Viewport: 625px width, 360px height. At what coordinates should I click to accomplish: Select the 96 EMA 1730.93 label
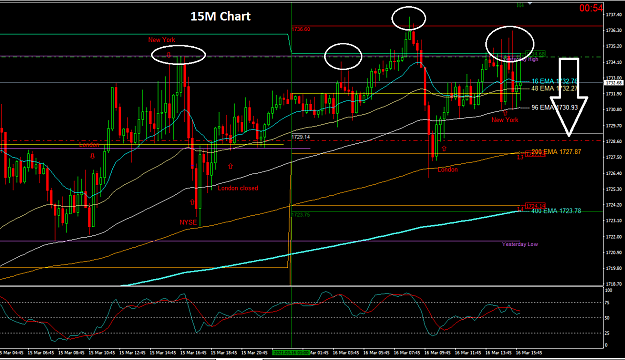pyautogui.click(x=554, y=108)
